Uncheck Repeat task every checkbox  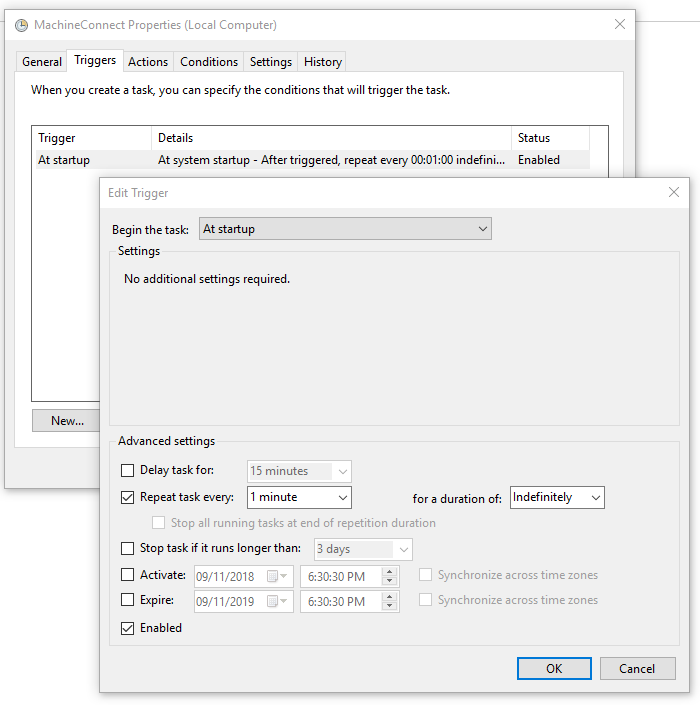tap(127, 497)
